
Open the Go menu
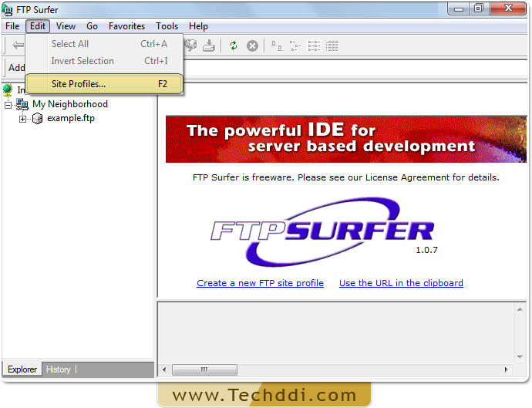pos(92,26)
